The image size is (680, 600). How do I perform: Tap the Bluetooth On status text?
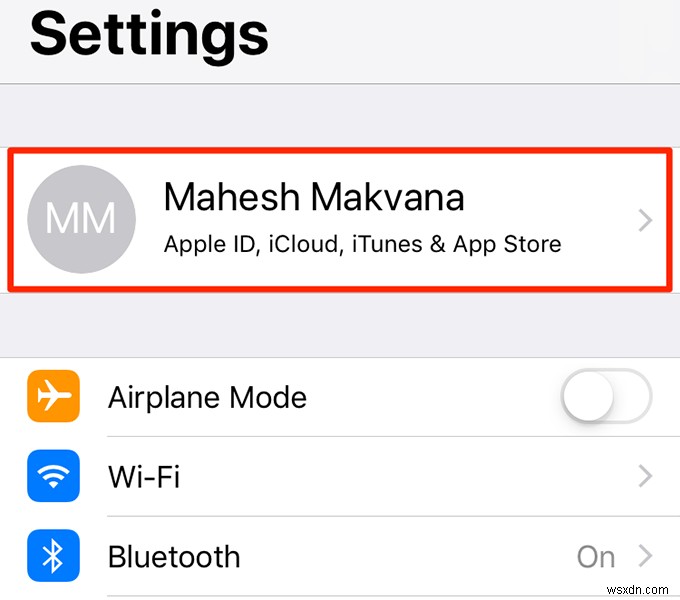coord(596,557)
